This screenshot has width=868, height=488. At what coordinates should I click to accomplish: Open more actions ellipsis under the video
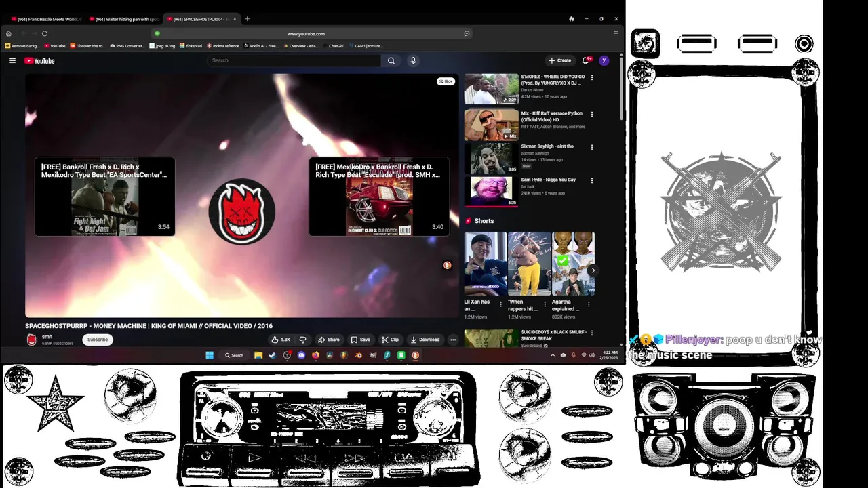[x=453, y=340]
